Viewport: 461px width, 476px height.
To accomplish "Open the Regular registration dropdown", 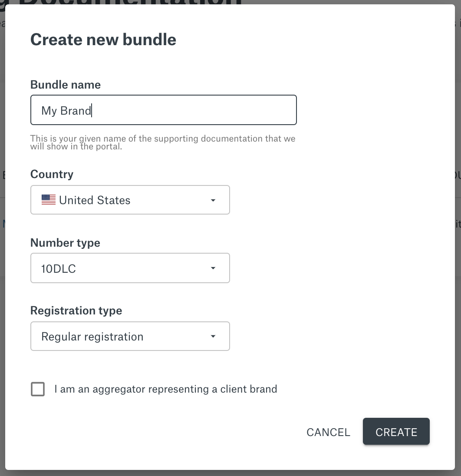I will [130, 336].
